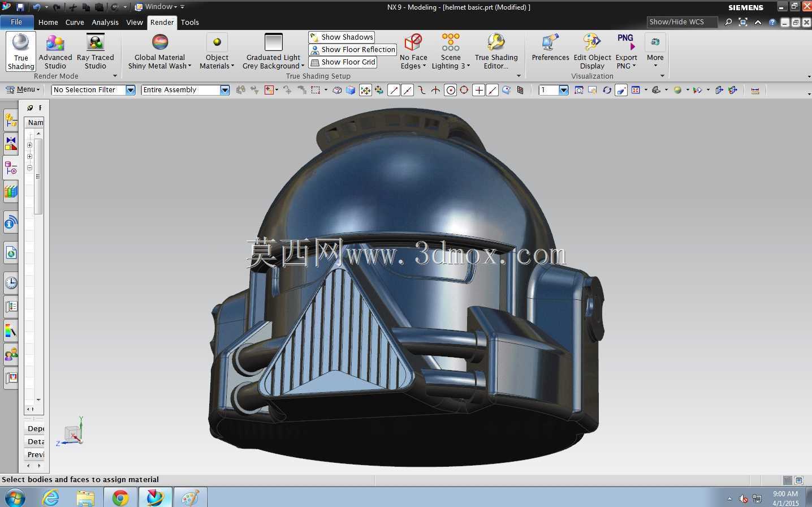Screen dimensions: 812x507
Task: Click the Show/Hide WCS search field
Action: pyautogui.click(x=682, y=22)
